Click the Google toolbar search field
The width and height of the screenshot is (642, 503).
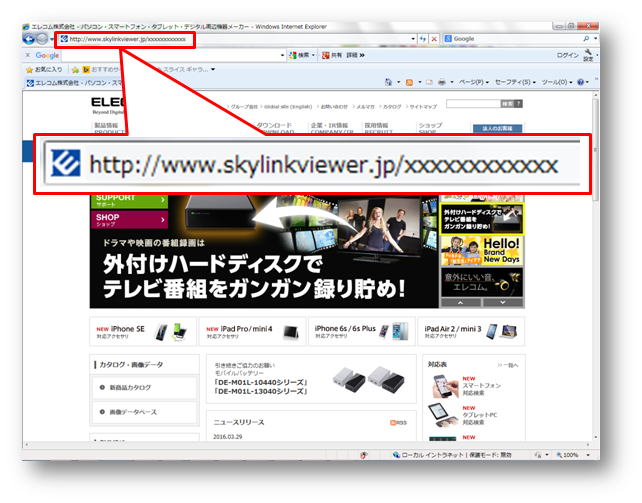coord(170,55)
